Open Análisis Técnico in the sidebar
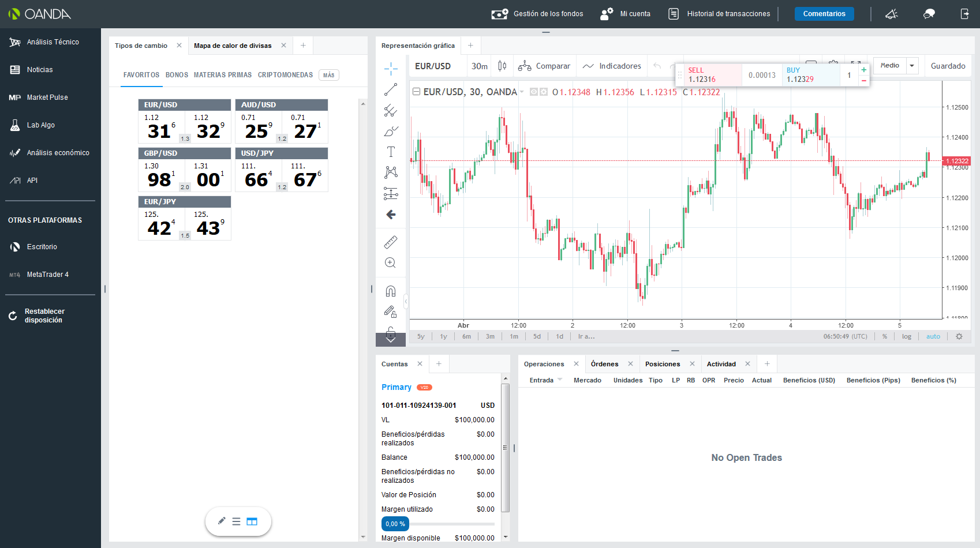Image resolution: width=980 pixels, height=548 pixels. (44, 42)
